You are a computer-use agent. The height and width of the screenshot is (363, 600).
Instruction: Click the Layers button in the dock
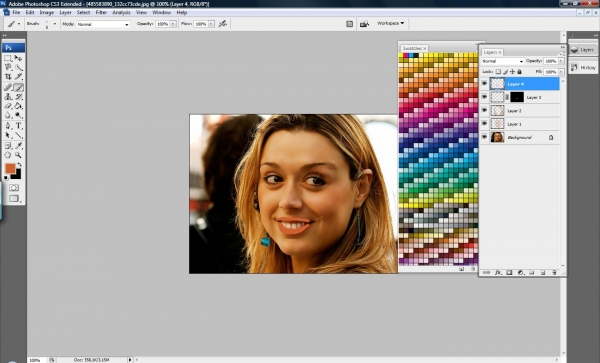click(583, 50)
